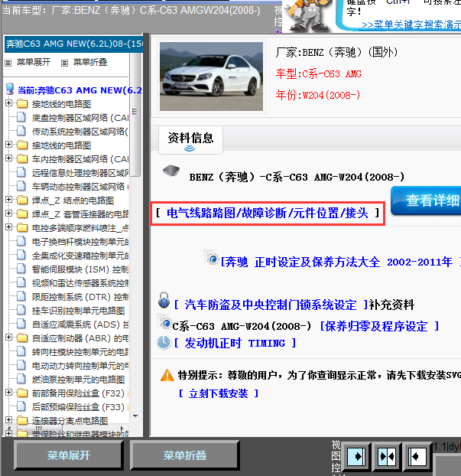Click the view control expand-right arrow icon
Screen dimensions: 461x476
(x=356, y=456)
